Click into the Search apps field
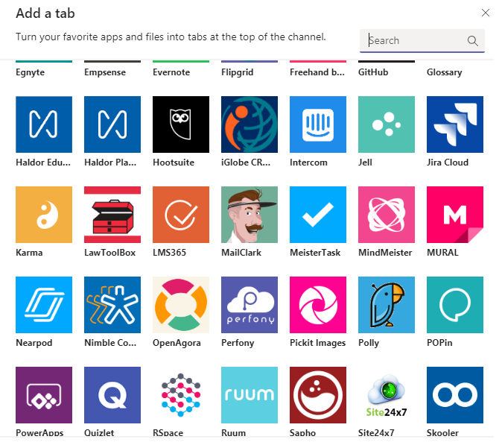This screenshot has width=502, height=448. click(422, 41)
